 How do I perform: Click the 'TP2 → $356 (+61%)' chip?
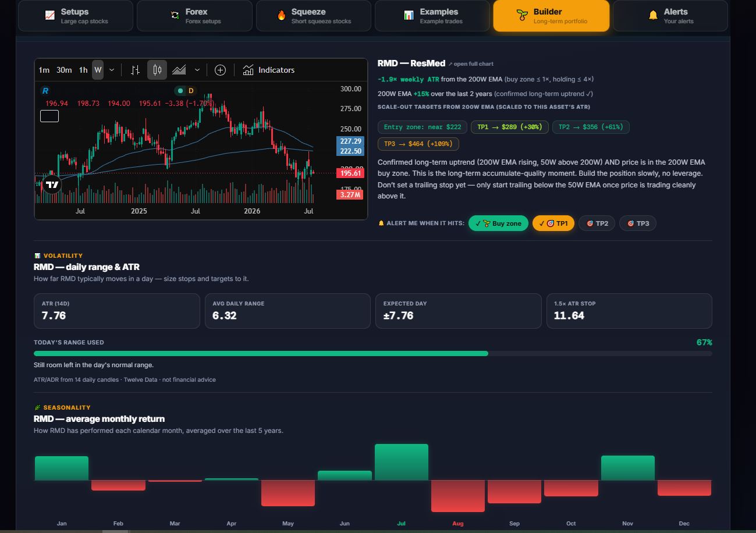tap(591, 127)
